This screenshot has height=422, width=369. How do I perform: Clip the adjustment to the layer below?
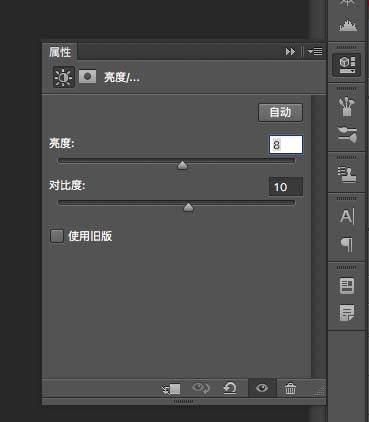pos(171,389)
